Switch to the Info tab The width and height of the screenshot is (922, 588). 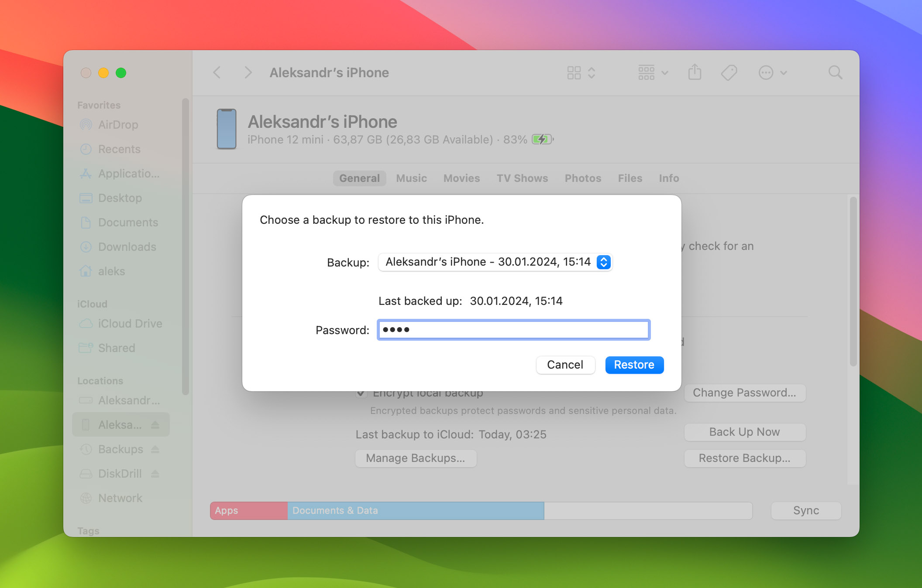669,178
